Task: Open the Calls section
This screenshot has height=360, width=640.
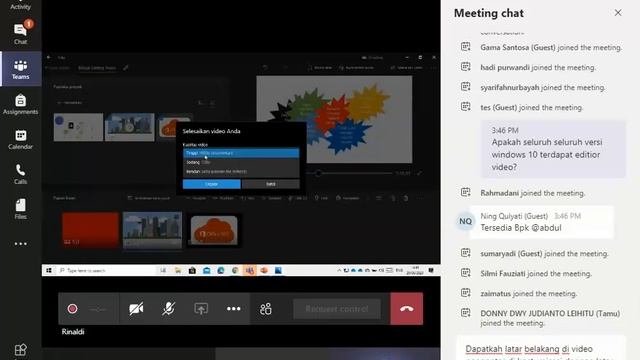Action: pos(20,174)
